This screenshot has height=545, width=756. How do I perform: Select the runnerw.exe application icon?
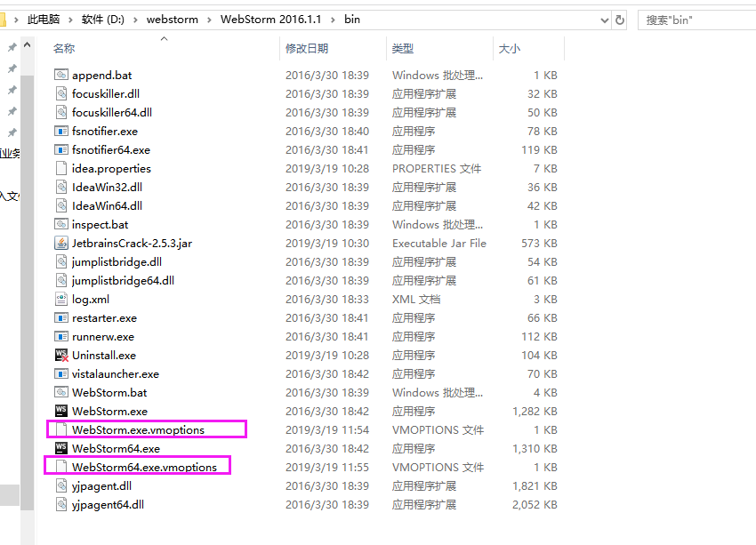click(x=61, y=336)
